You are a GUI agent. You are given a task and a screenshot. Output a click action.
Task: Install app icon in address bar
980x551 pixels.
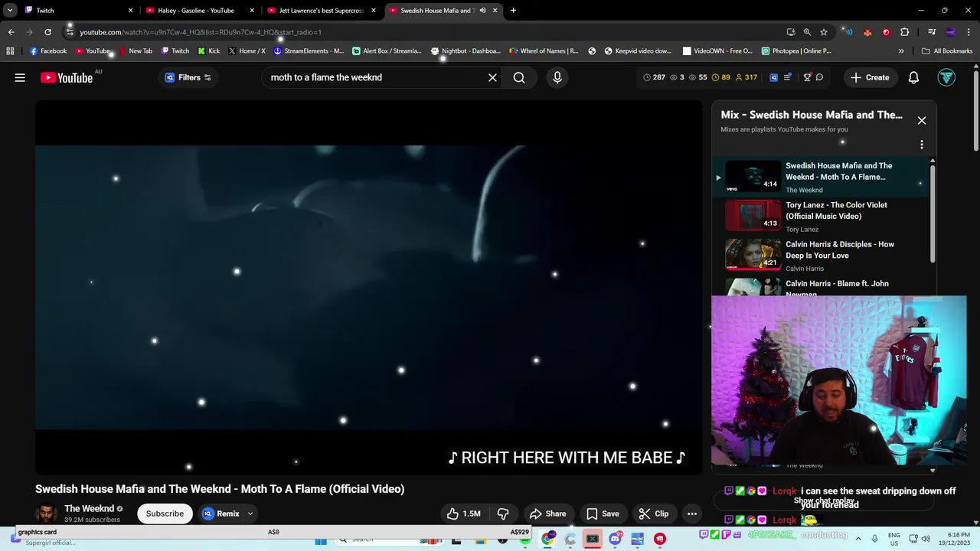coord(791,32)
